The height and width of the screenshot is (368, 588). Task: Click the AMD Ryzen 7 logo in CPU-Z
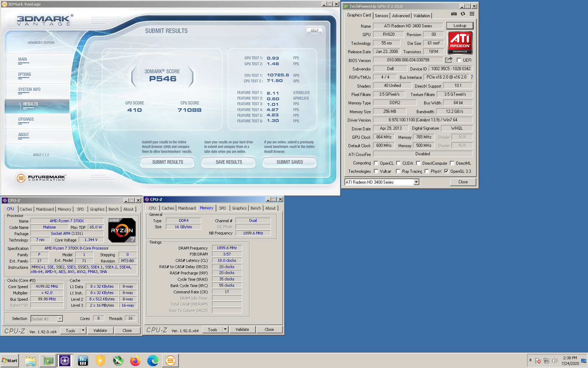click(122, 230)
